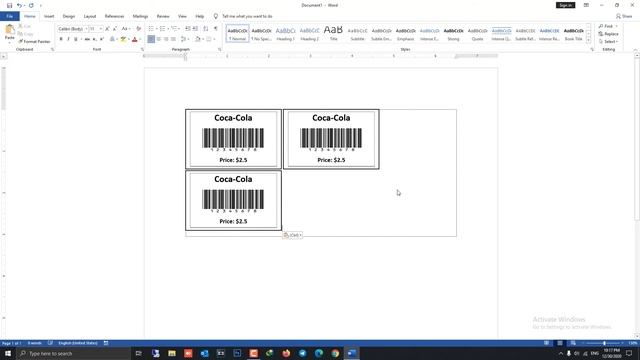Open Text Effects options
This screenshot has width=640, height=360.
pos(112,39)
